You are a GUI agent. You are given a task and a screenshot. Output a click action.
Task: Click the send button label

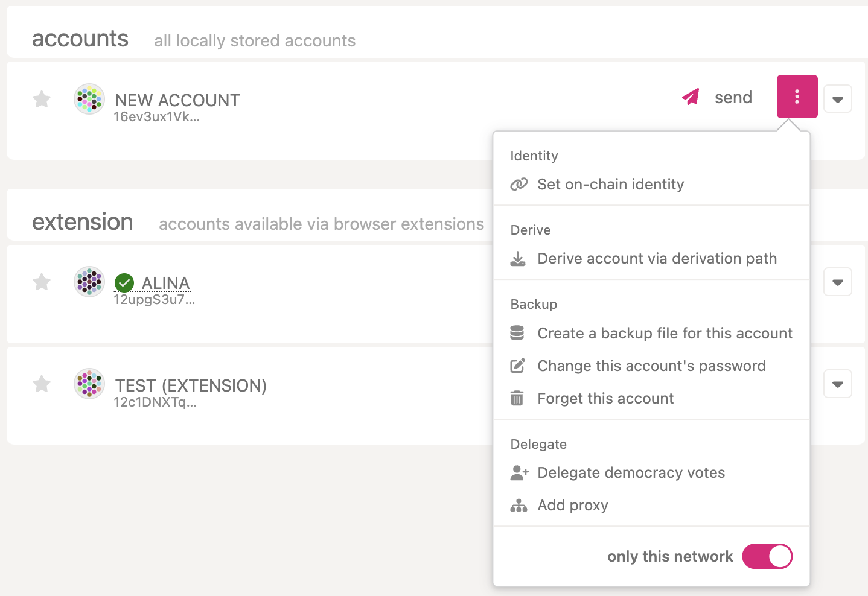(x=733, y=97)
